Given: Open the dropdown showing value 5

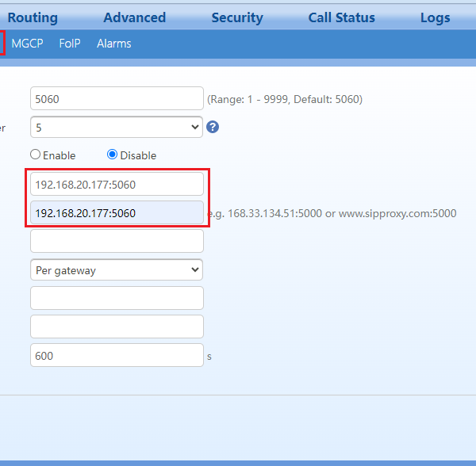Looking at the screenshot, I should (117, 127).
